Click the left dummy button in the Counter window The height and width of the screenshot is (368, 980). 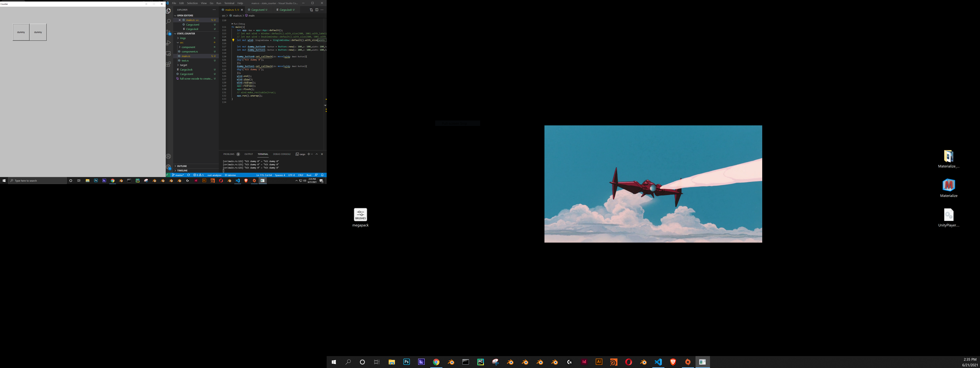point(21,32)
